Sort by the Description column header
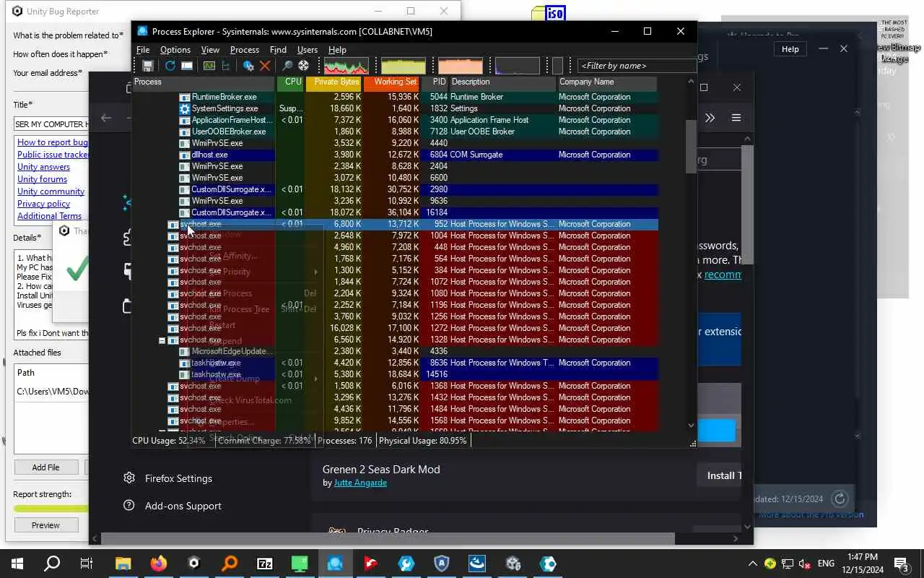The width and height of the screenshot is (924, 578). [x=503, y=82]
